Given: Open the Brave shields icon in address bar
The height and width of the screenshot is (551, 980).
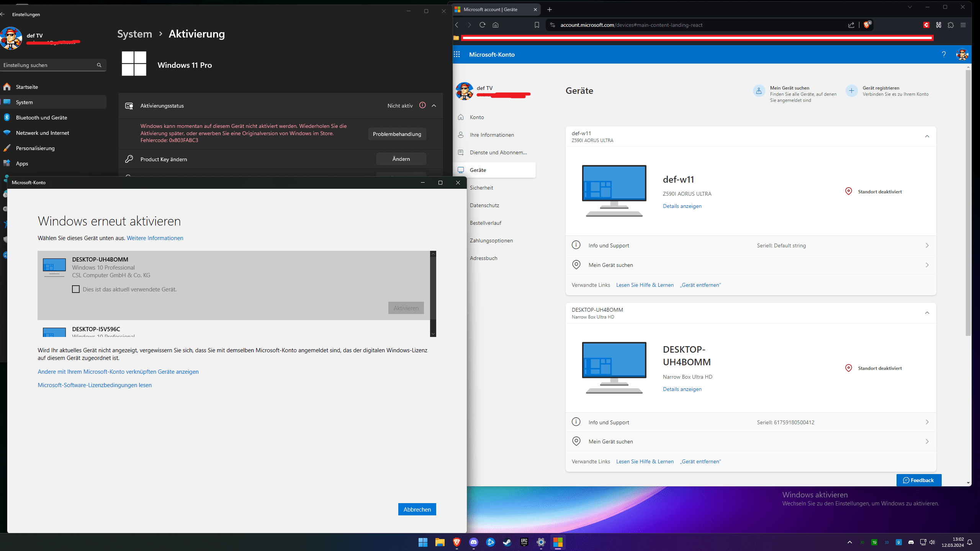Looking at the screenshot, I should click(x=867, y=25).
